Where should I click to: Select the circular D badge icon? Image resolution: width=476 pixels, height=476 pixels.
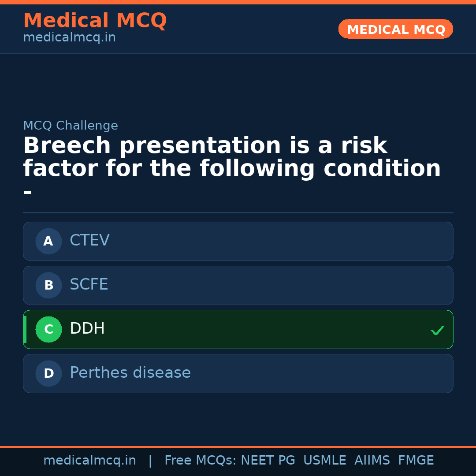coord(48,373)
